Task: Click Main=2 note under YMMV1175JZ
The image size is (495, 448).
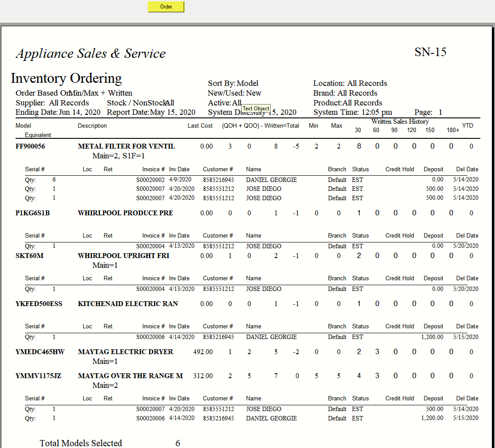Action: point(105,385)
